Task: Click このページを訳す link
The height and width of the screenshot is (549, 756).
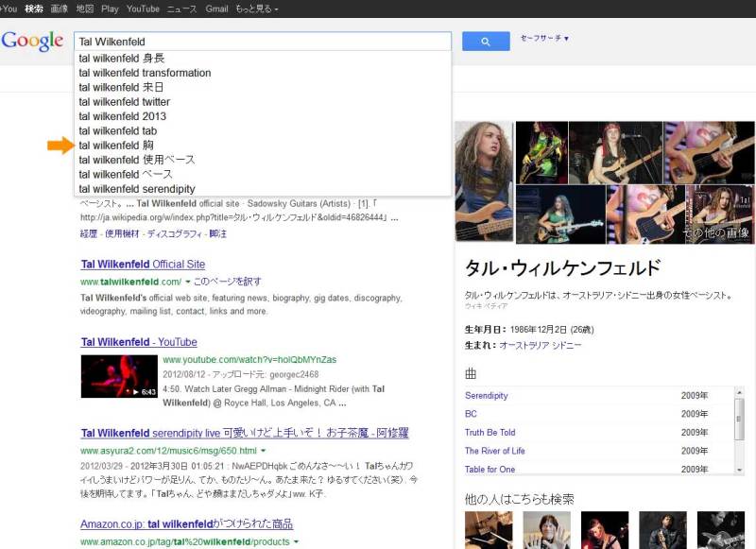Action: point(227,282)
